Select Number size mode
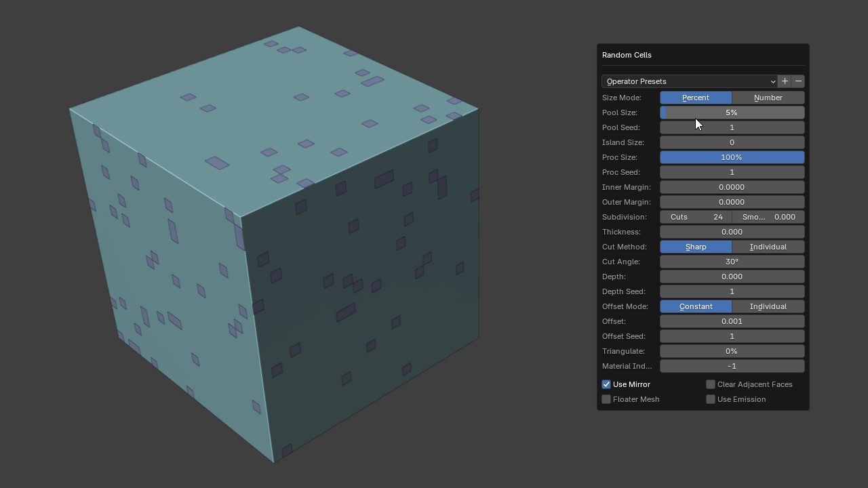Viewport: 868px width, 488px height. click(768, 98)
